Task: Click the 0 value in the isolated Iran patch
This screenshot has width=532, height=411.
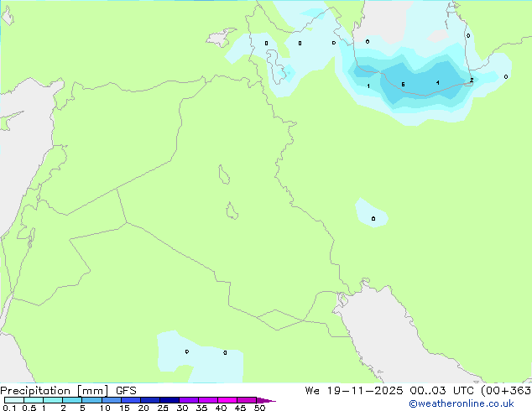Action: pyautogui.click(x=373, y=218)
